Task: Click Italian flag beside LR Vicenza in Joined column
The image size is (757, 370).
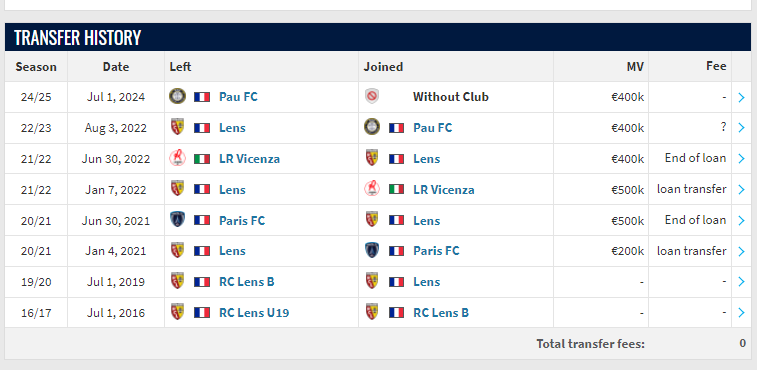Action: coord(396,189)
